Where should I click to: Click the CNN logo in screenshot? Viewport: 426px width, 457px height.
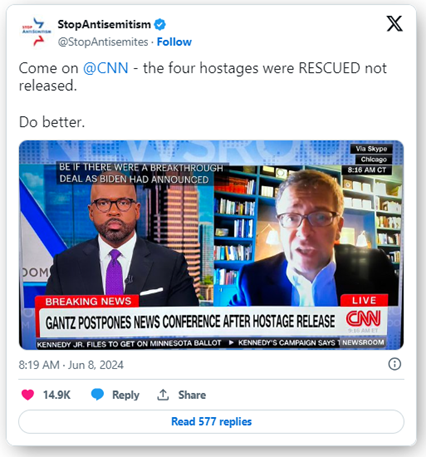click(363, 318)
